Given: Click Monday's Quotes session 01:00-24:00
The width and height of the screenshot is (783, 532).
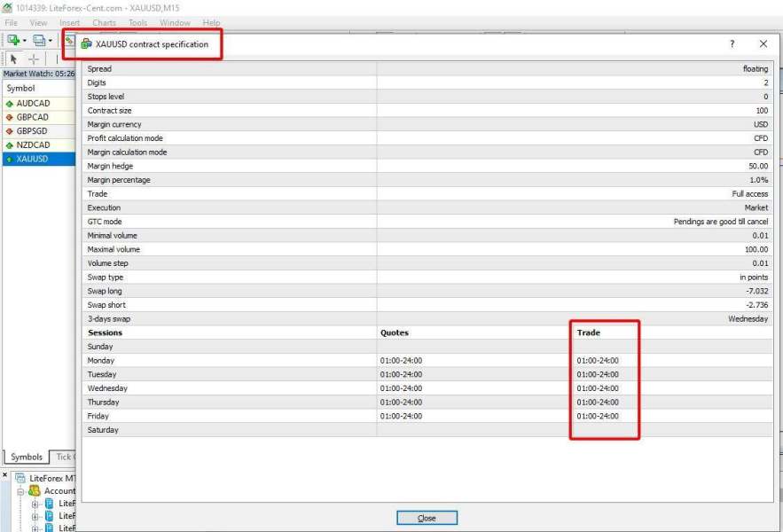Looking at the screenshot, I should (x=401, y=361).
